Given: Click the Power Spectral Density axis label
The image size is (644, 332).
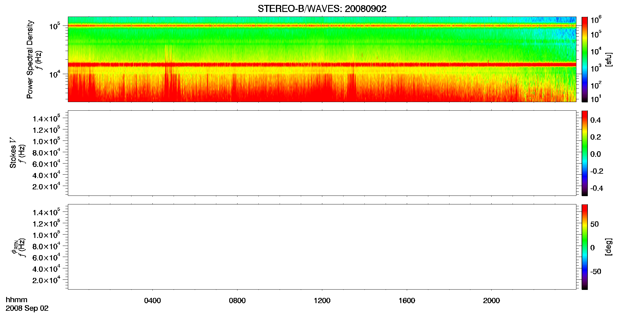Looking at the screenshot, I should tap(30, 59).
